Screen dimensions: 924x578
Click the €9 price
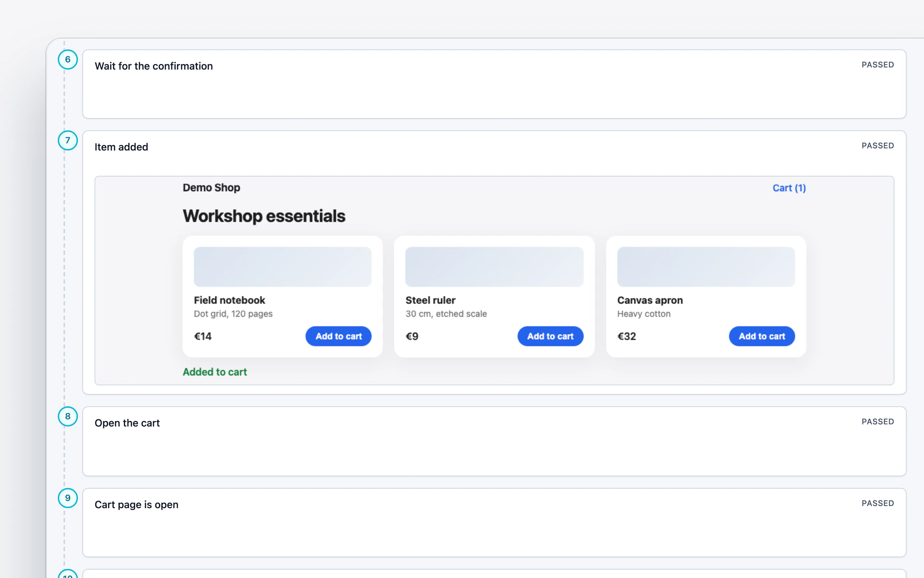click(412, 336)
